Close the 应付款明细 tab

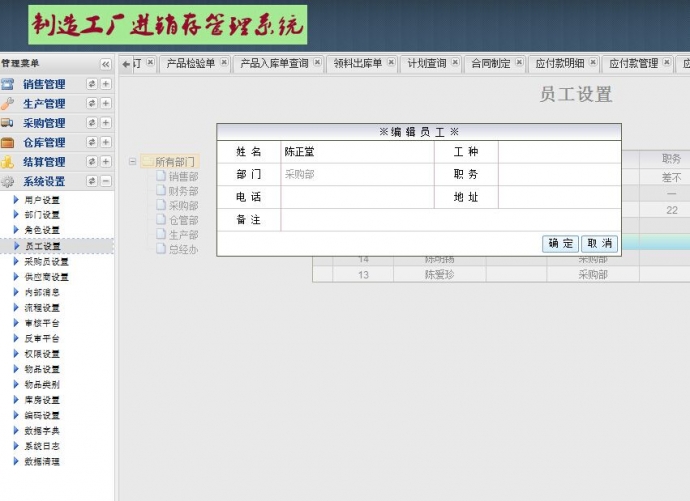593,62
